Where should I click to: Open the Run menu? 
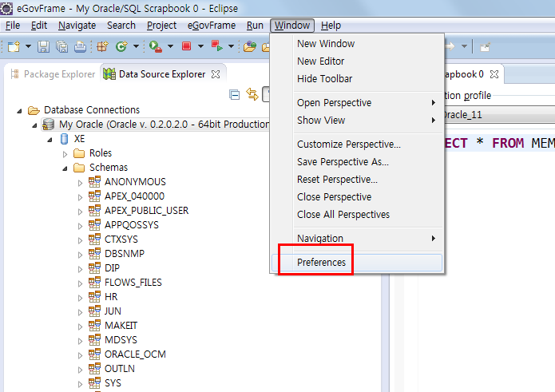click(255, 26)
